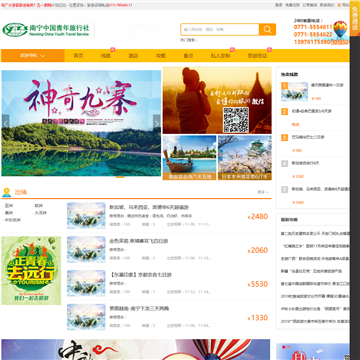Open the 私人定制 navigation tab
The height and width of the screenshot is (360, 360).
coord(220,56)
